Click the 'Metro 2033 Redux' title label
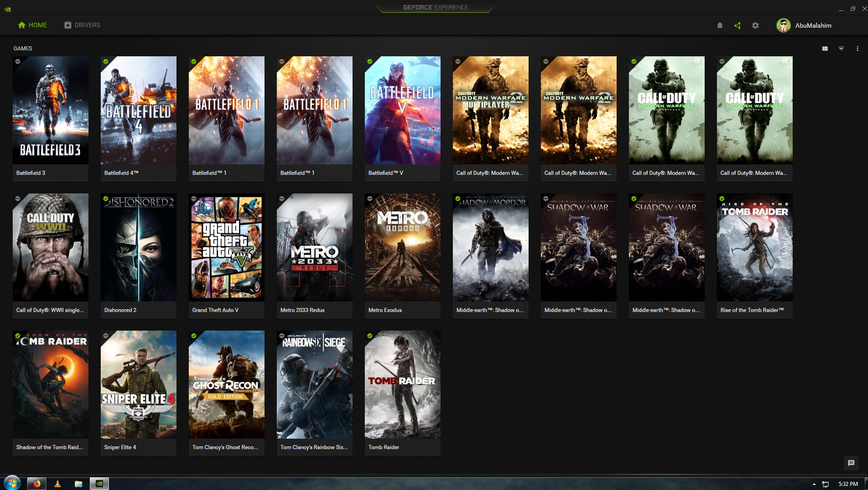Viewport: 868px width, 490px height. (x=302, y=310)
